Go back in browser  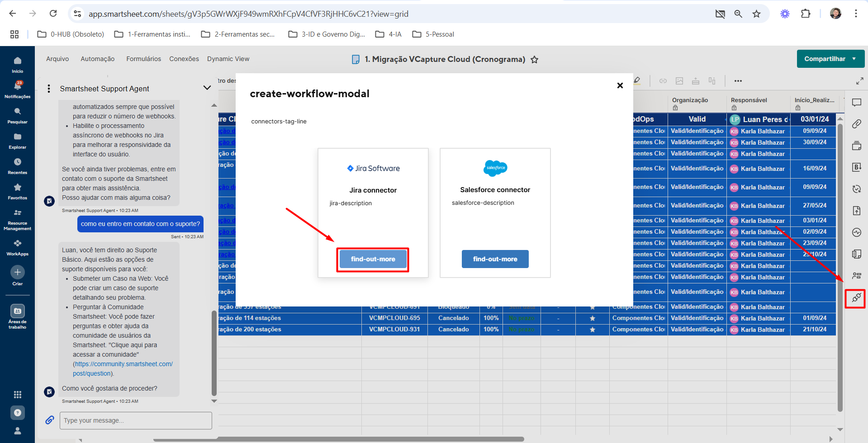coord(13,14)
